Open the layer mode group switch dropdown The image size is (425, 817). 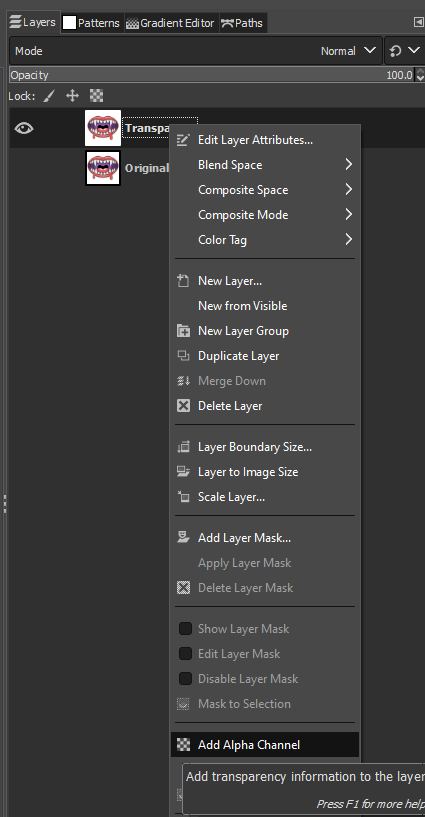tap(405, 51)
